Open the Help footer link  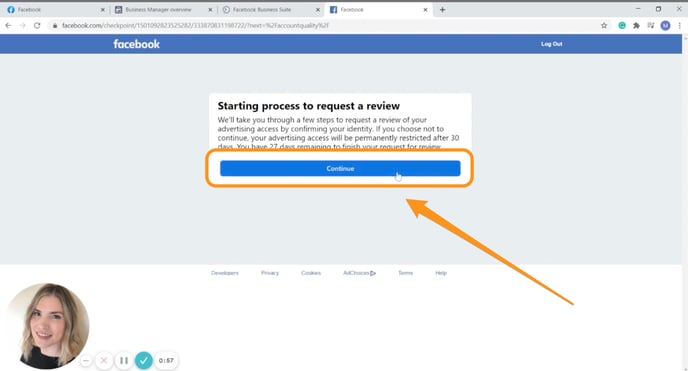441,273
